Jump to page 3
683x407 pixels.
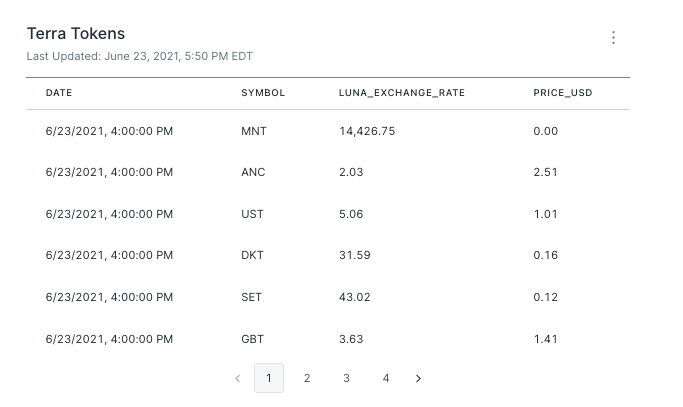click(x=346, y=378)
